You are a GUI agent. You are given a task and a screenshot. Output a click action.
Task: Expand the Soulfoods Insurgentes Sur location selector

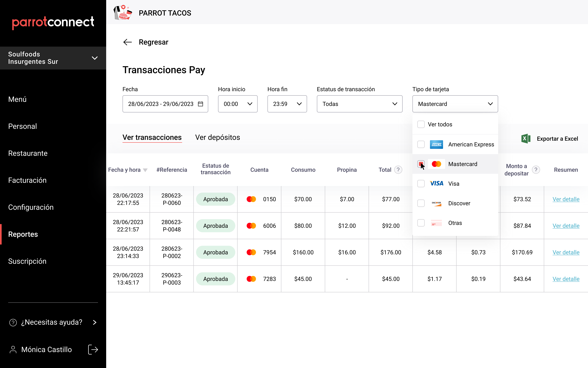coord(53,58)
